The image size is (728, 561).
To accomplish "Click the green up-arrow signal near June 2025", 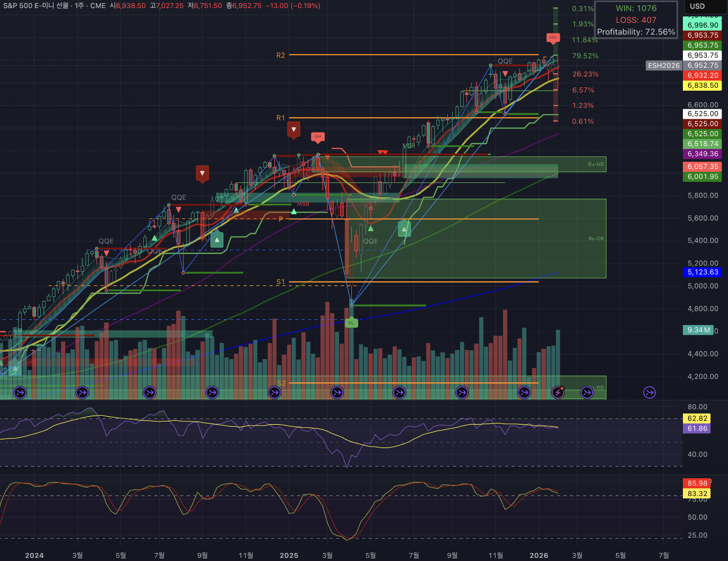I will [x=404, y=229].
